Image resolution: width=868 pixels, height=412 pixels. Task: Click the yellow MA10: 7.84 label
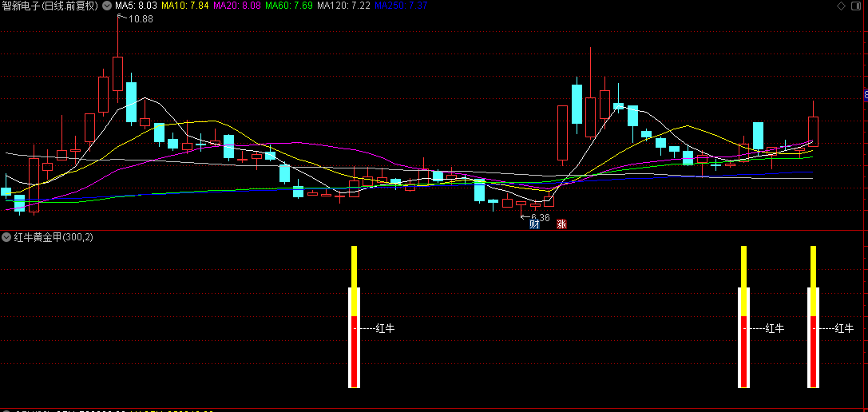[x=184, y=6]
